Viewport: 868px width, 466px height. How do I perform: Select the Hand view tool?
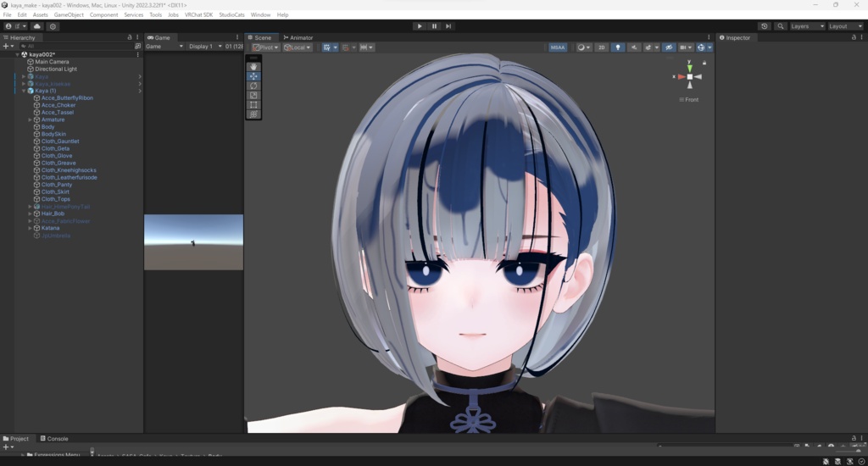253,66
